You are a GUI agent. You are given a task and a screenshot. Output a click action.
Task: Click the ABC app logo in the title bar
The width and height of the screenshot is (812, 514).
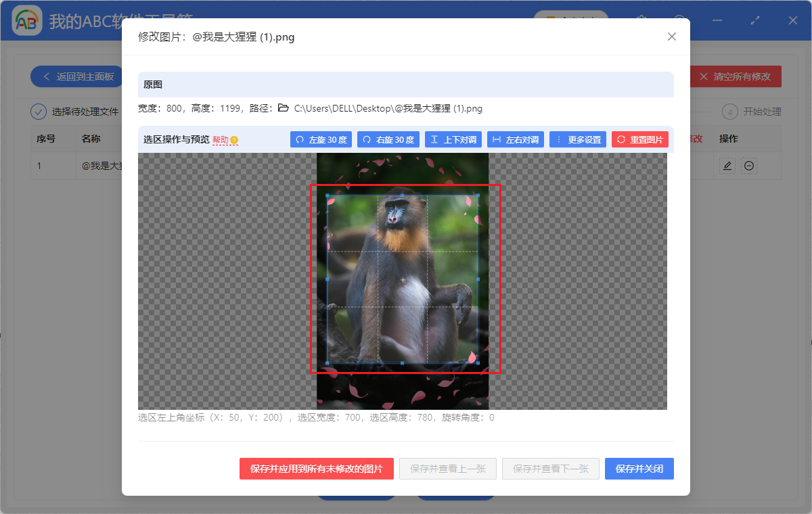click(x=26, y=20)
